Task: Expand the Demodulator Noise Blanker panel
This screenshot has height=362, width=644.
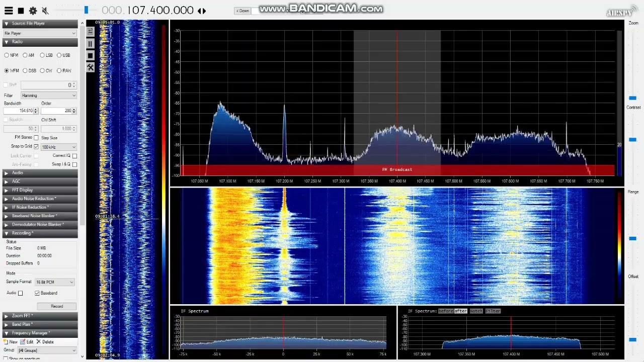Action: pos(40,225)
